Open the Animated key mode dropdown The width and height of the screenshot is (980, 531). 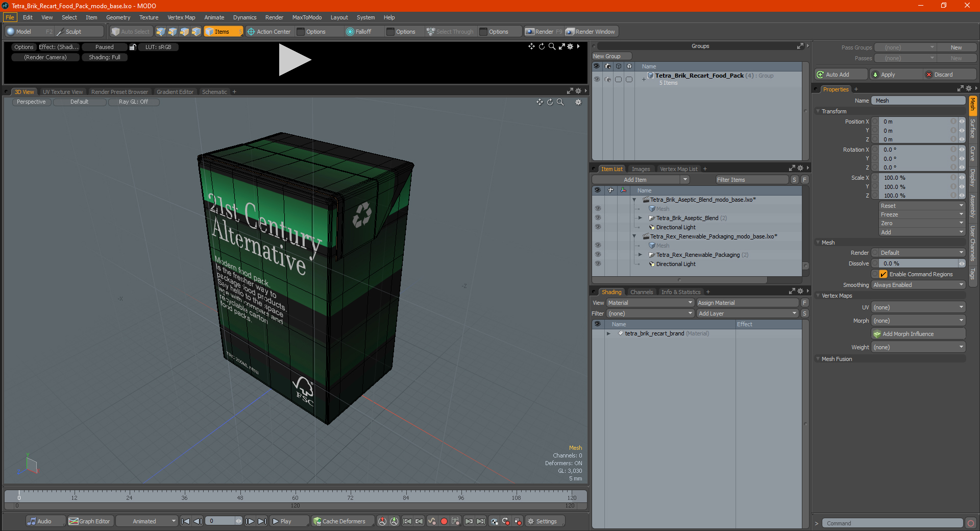click(147, 521)
